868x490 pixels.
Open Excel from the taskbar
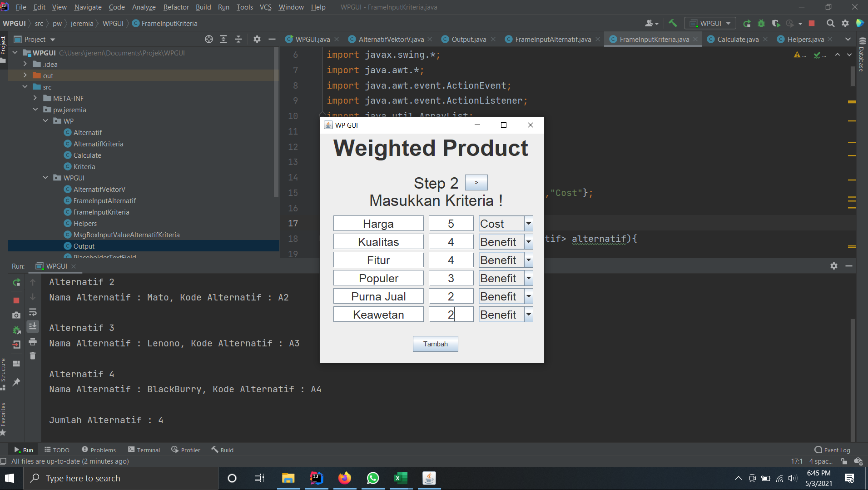[401, 478]
